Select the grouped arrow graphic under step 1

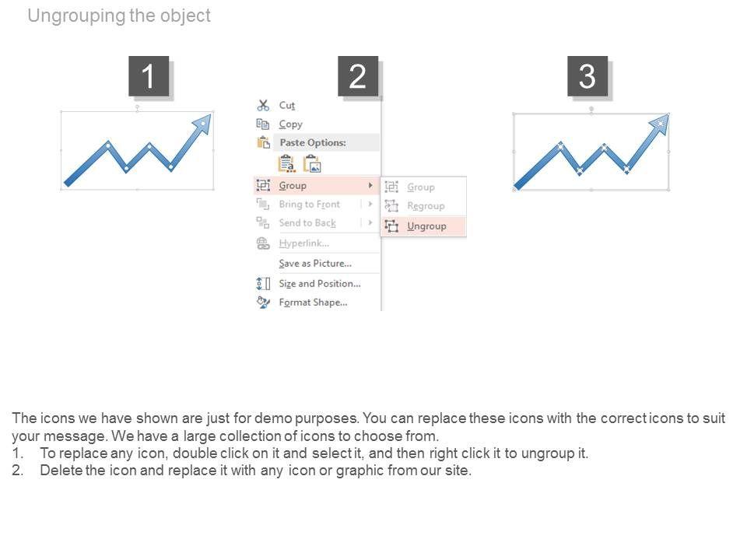point(137,151)
